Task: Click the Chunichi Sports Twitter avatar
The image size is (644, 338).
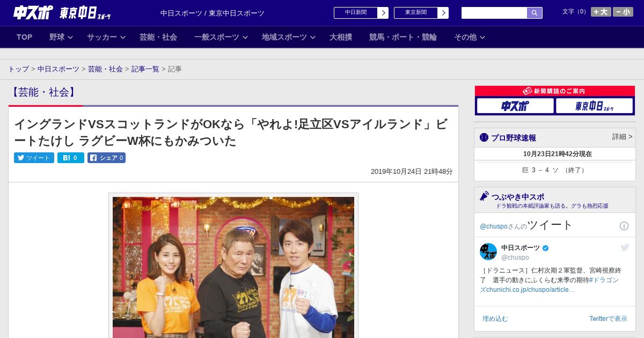Action: (x=488, y=252)
